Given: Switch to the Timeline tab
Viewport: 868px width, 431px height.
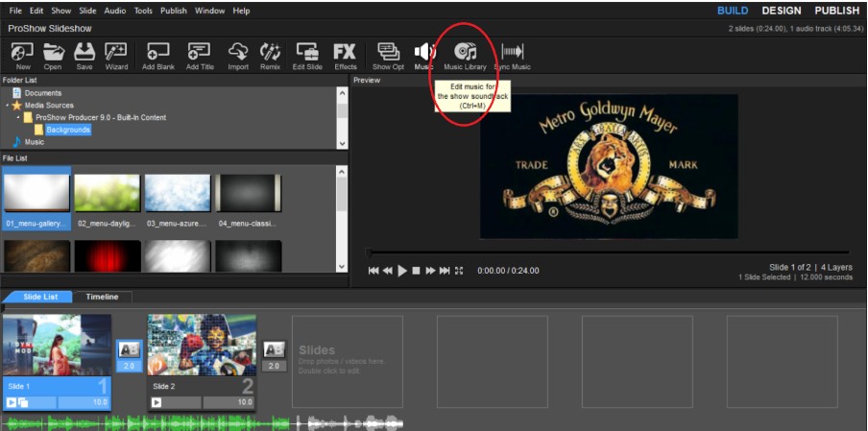Looking at the screenshot, I should (103, 297).
